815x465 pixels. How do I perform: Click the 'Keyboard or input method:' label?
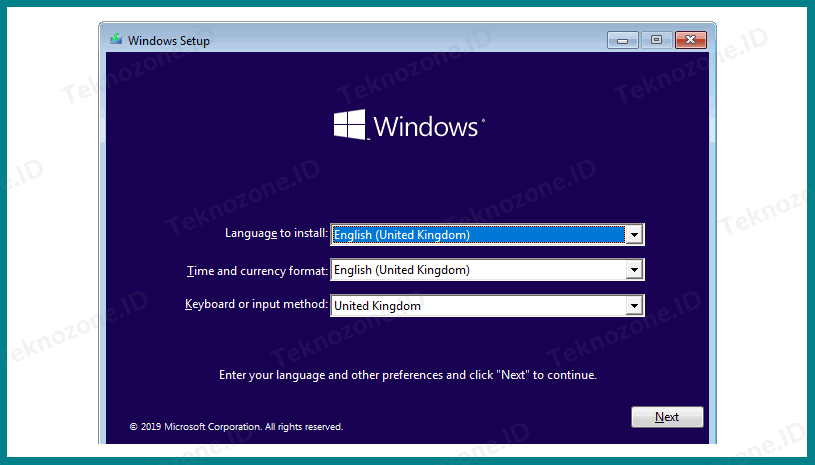[257, 304]
